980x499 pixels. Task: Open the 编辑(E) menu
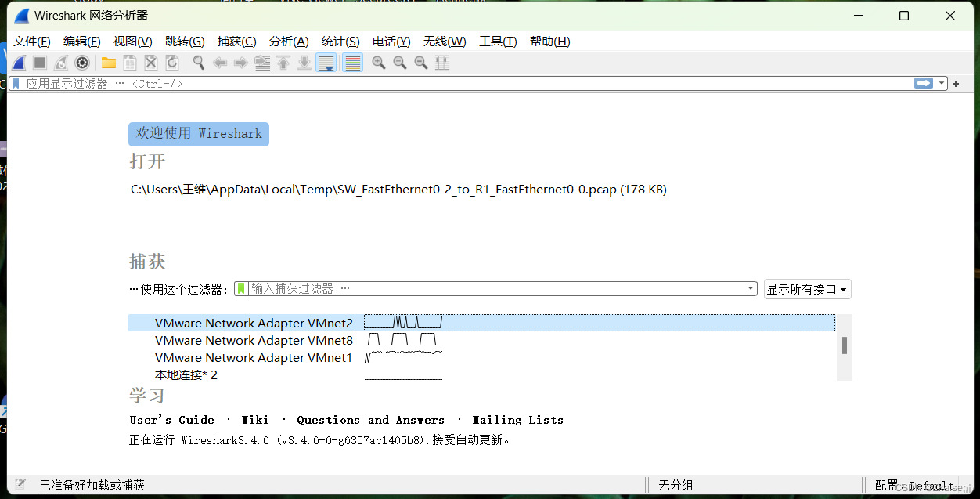[82, 42]
